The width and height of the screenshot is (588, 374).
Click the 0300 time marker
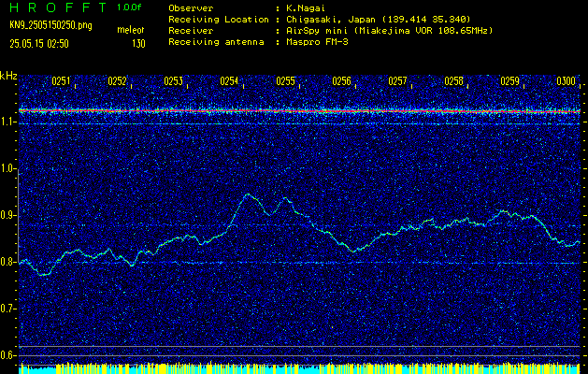tap(566, 81)
